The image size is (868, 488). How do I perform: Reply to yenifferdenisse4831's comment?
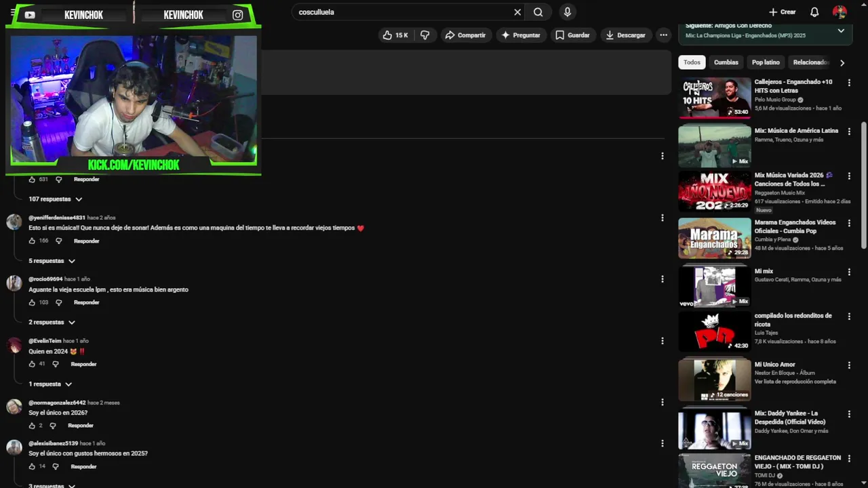coord(86,241)
